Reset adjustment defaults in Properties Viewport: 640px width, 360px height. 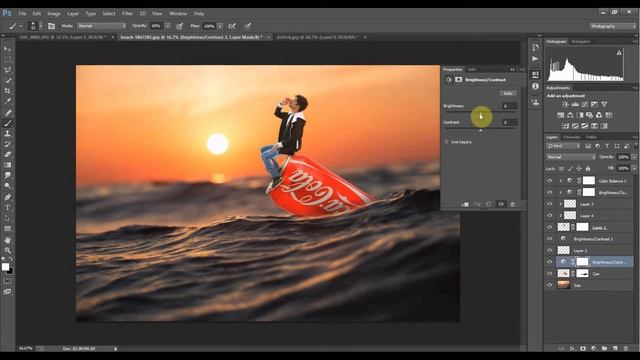pos(489,204)
